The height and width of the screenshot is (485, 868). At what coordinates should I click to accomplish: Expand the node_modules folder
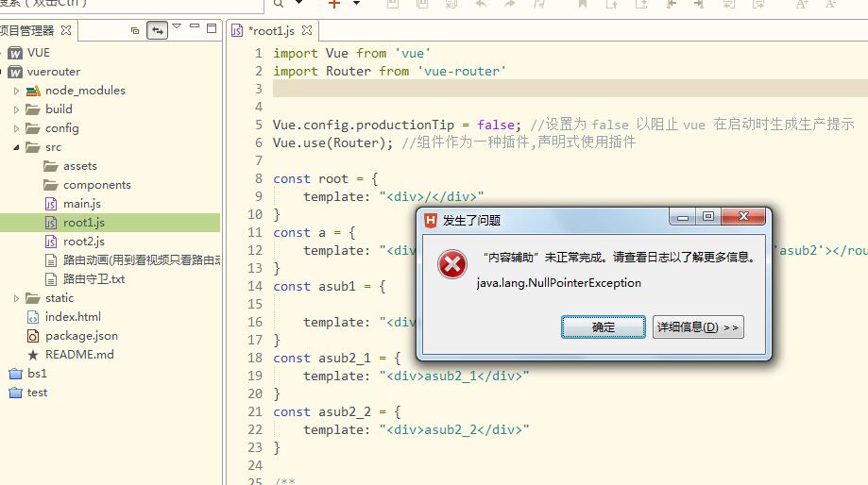coord(17,91)
